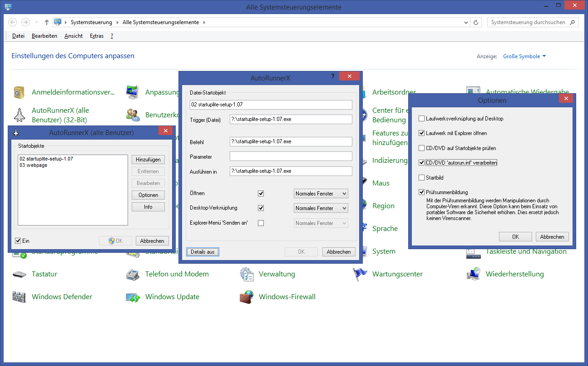Cancel the Optionen dialog
Viewport: 588px width, 366px height.
click(552, 237)
